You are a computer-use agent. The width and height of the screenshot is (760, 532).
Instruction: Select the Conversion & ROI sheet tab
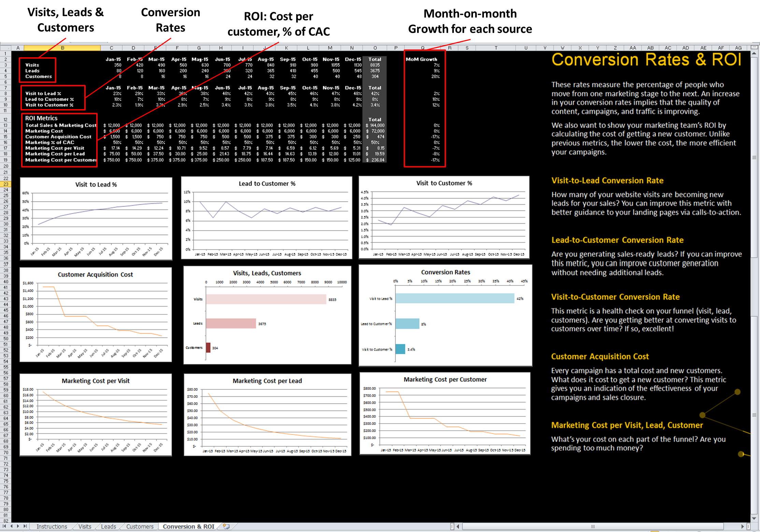click(x=188, y=526)
